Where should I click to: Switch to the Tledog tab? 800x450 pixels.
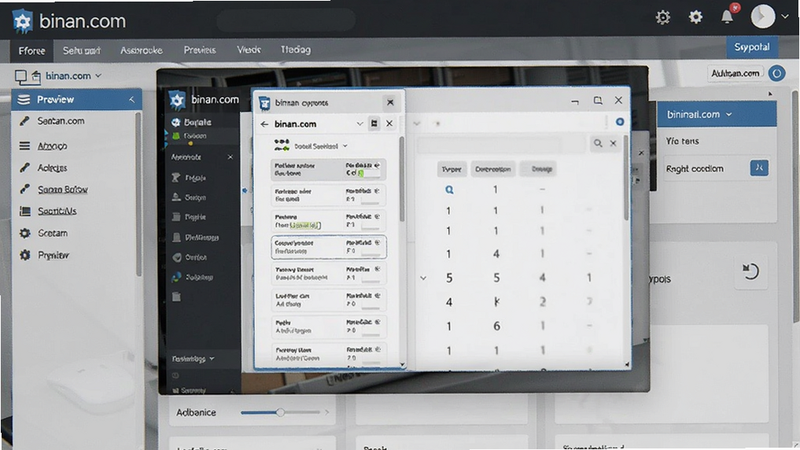(x=295, y=49)
